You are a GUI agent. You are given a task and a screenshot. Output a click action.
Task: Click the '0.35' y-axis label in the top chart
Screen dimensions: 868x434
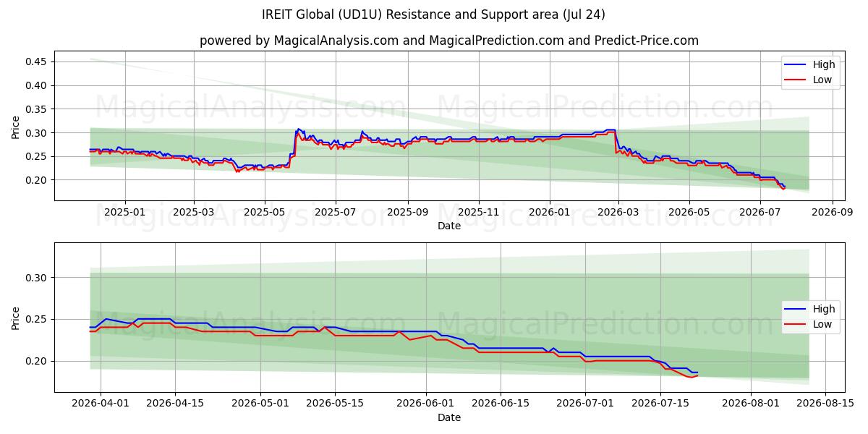(x=38, y=109)
